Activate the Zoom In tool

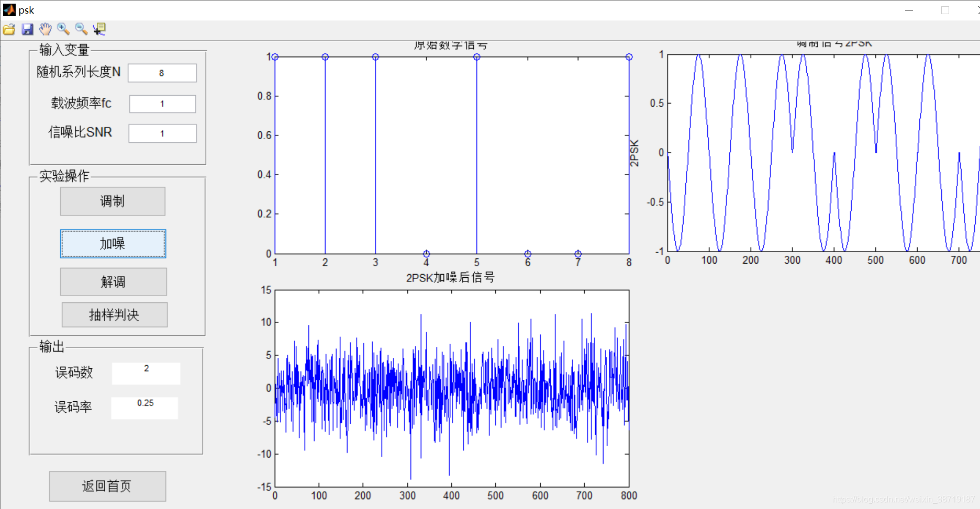pyautogui.click(x=63, y=29)
